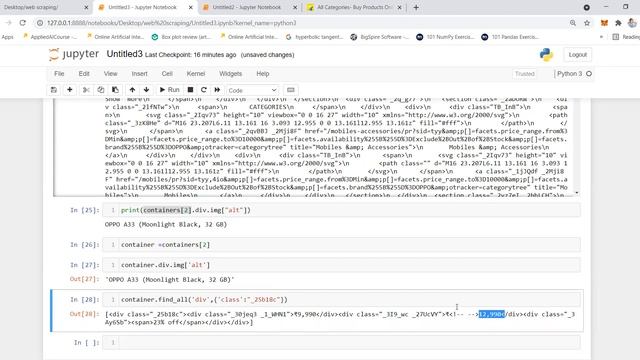Run the selected cell
This screenshot has height=360, width=640.
coord(169,90)
